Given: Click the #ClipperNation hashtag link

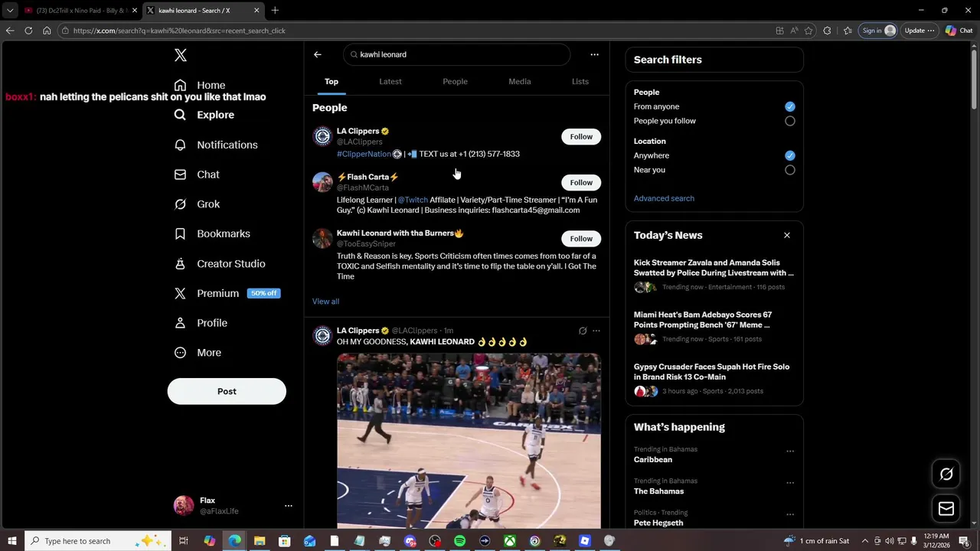Looking at the screenshot, I should (364, 154).
